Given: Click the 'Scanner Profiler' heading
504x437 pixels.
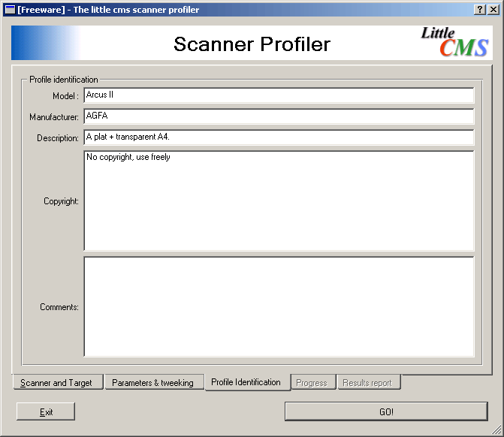Looking at the screenshot, I should 252,44.
